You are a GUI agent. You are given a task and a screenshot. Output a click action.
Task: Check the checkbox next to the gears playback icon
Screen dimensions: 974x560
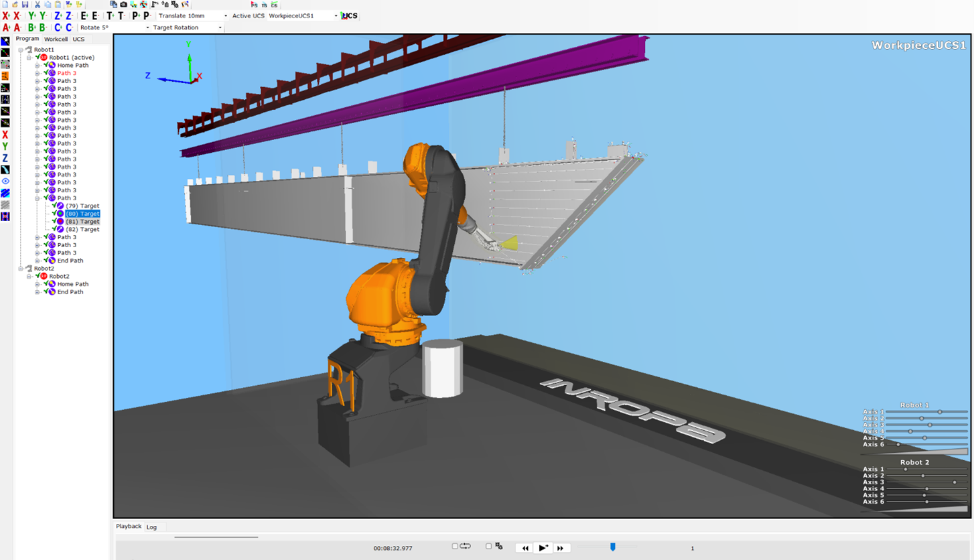[488, 547]
